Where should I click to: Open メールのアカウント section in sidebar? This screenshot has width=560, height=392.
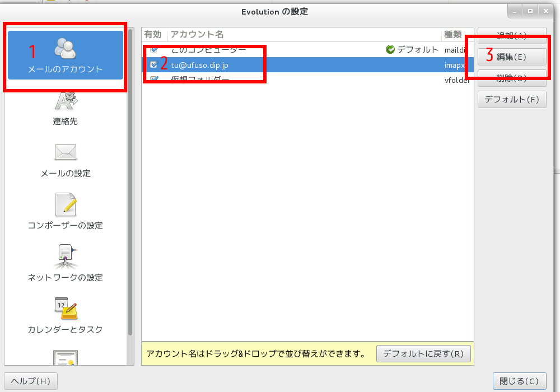(66, 55)
